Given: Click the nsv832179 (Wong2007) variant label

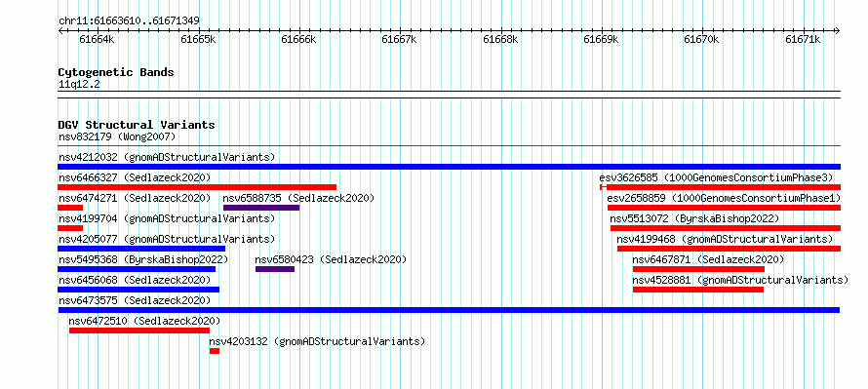Looking at the screenshot, I should click(x=117, y=136).
